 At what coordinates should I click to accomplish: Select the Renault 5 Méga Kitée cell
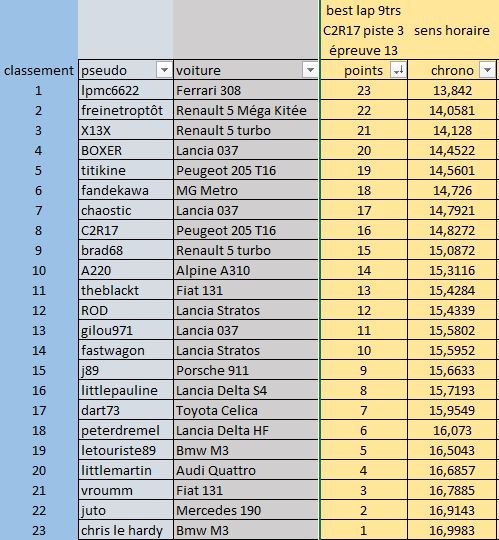pos(246,111)
